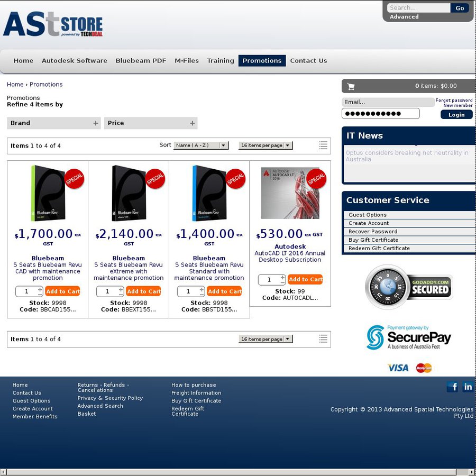The height and width of the screenshot is (476, 476).
Task: Click the Login button
Action: [456, 115]
